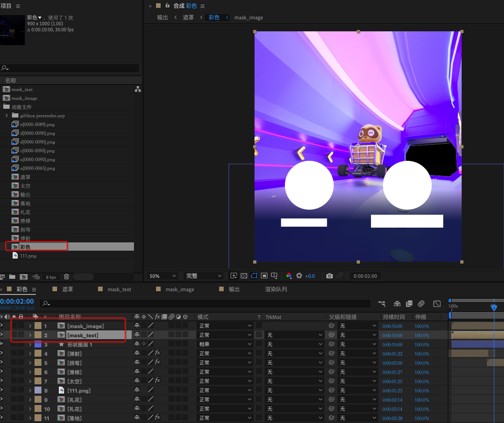Toggle the transparency grid button
Screen dimensions: 504x423
click(x=244, y=276)
